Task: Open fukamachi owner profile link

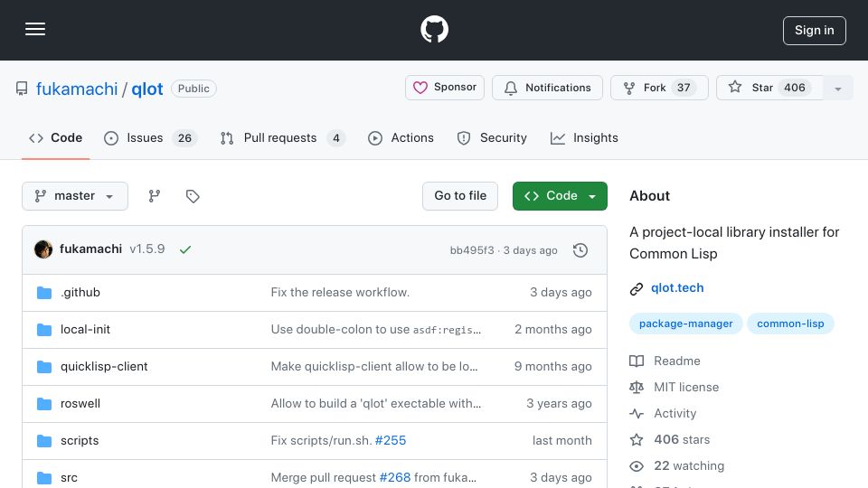Action: pos(77,89)
